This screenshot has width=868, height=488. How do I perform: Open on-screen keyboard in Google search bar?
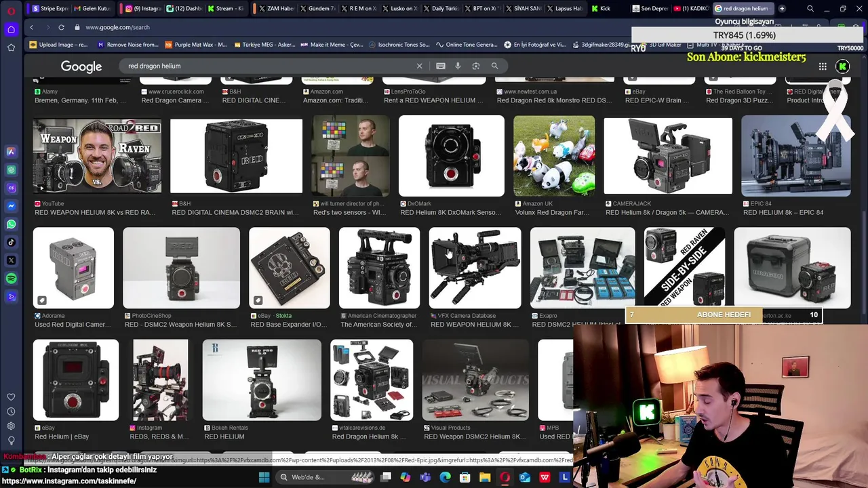(x=441, y=66)
